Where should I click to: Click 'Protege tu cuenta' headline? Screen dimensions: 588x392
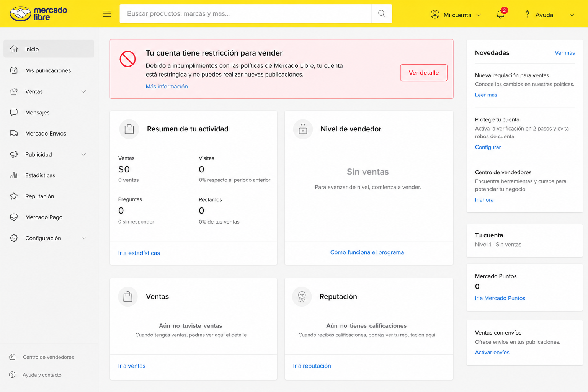tap(497, 119)
